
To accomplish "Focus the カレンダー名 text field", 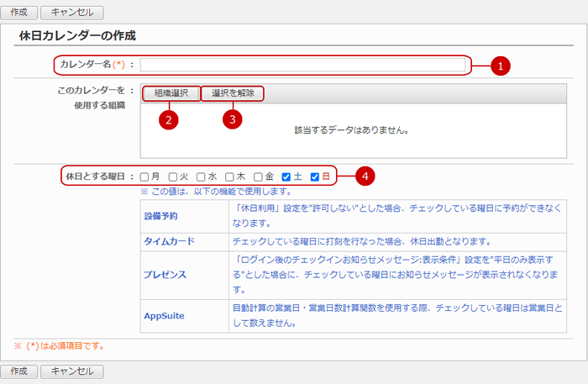I will click(302, 65).
